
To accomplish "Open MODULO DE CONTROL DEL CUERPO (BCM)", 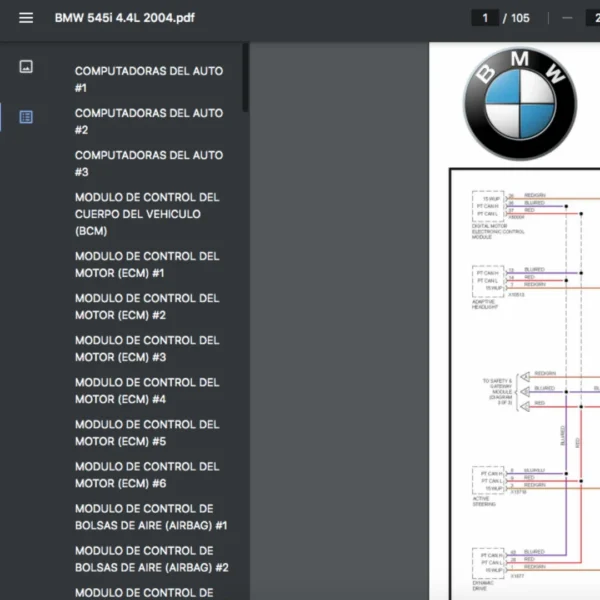I will click(147, 214).
